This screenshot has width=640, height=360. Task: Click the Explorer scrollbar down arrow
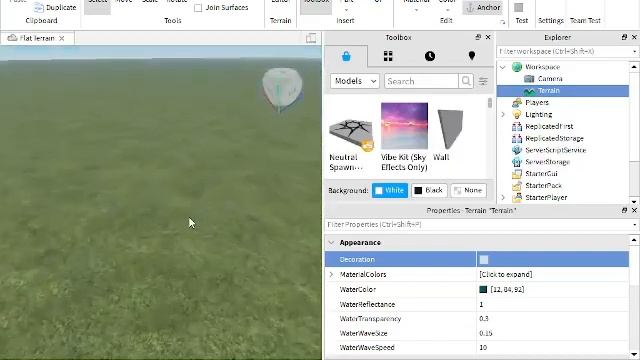(x=634, y=201)
